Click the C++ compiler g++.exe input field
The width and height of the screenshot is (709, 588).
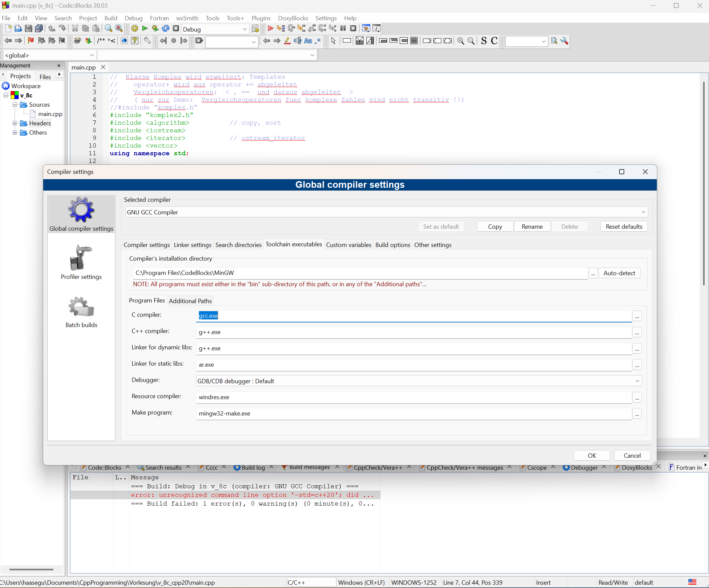[414, 332]
